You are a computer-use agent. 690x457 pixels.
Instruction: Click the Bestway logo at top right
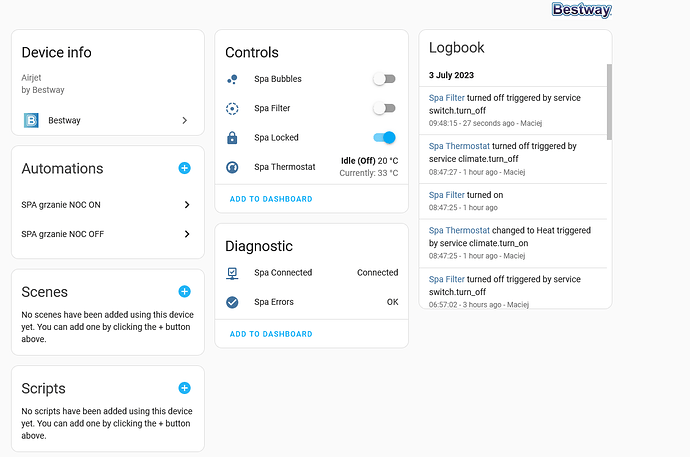(x=581, y=10)
